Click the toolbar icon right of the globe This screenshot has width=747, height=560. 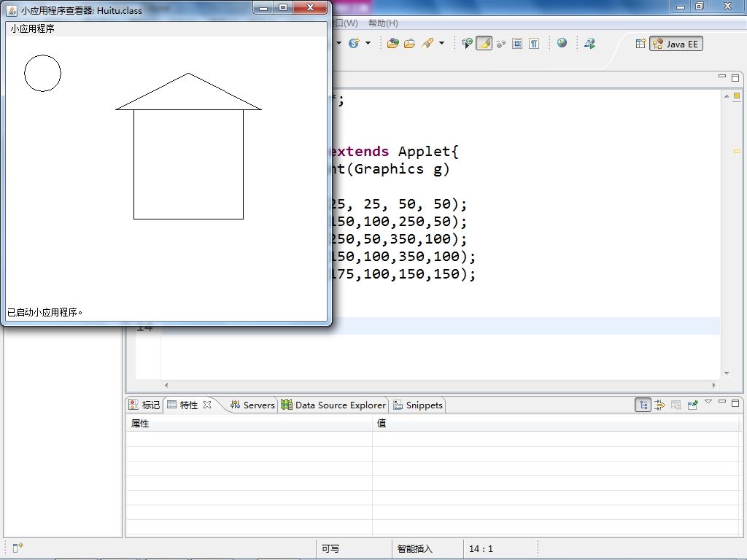(x=589, y=43)
